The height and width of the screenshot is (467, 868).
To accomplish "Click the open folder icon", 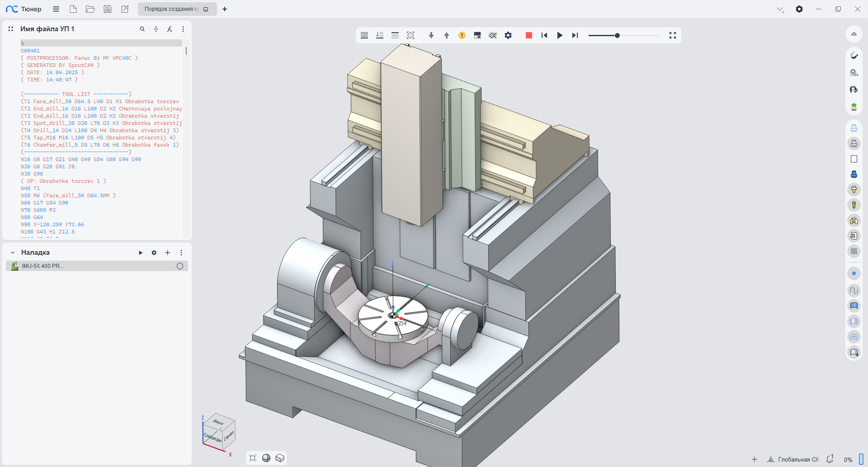I will click(x=90, y=9).
